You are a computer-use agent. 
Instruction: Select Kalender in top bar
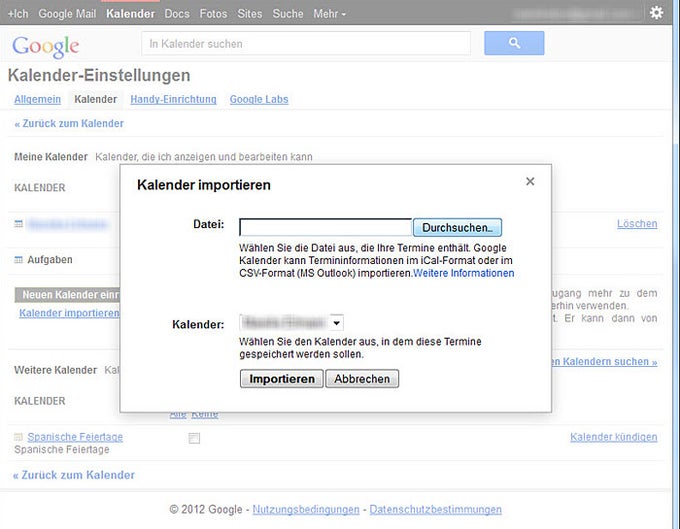(131, 14)
